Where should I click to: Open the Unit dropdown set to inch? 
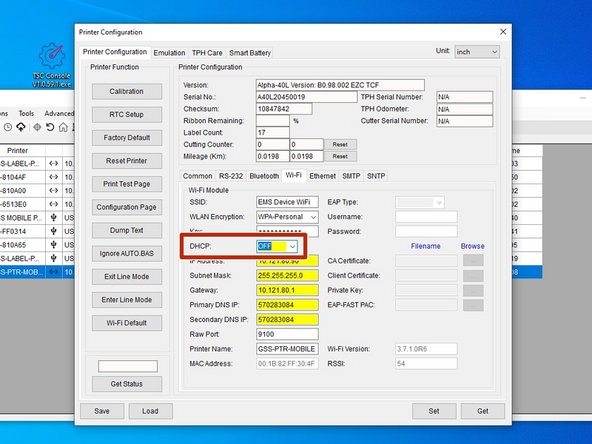click(477, 52)
